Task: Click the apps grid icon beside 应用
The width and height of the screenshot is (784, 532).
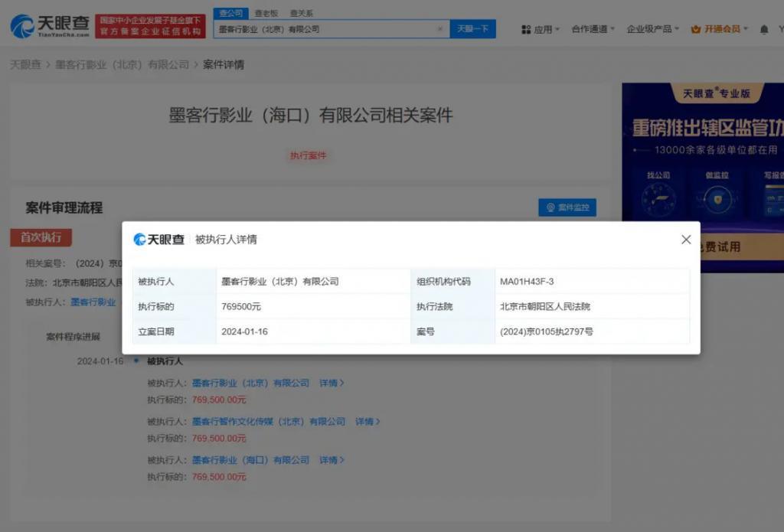Action: point(525,28)
